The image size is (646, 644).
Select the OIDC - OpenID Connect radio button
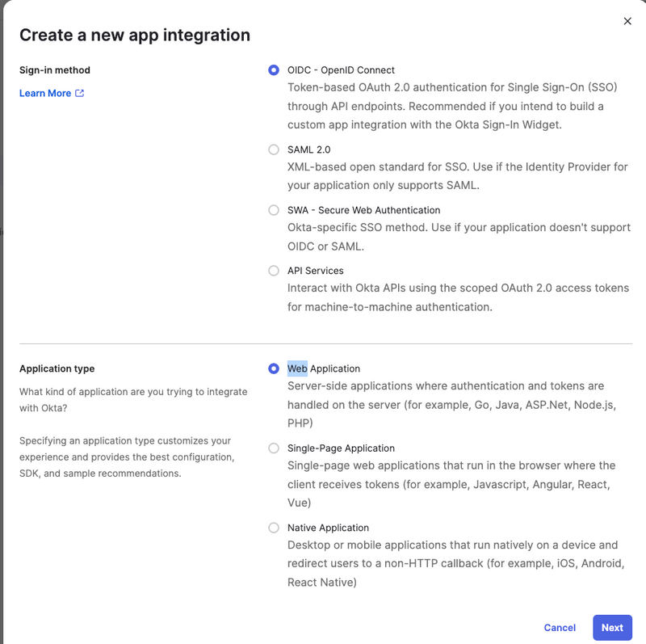[274, 70]
